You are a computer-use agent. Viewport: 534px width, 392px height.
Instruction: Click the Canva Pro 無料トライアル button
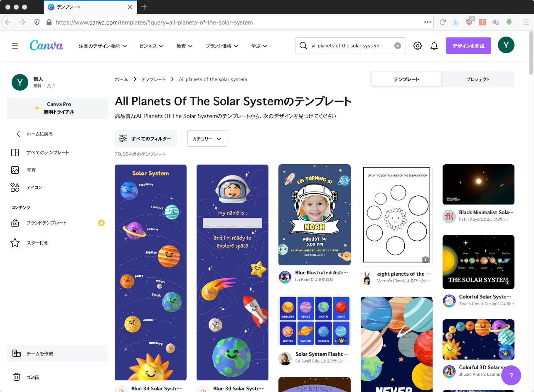pos(57,108)
